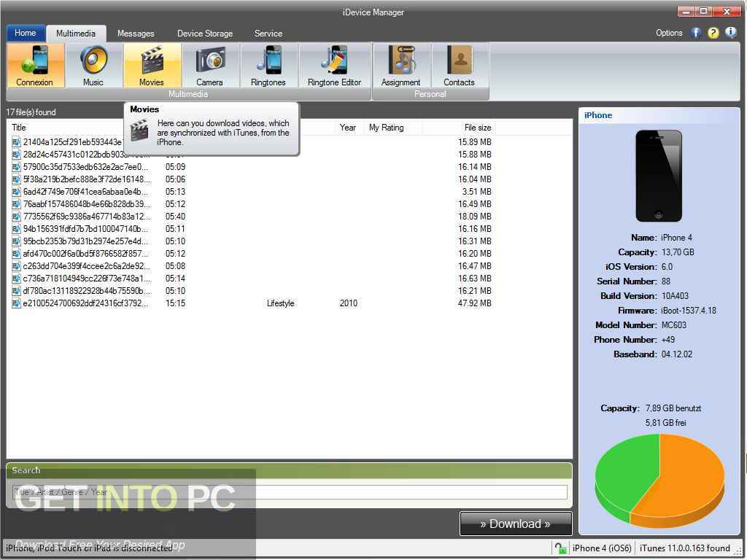Click the 7,89 GB benutzt text
Screen dimensions: 747x560
click(x=673, y=408)
